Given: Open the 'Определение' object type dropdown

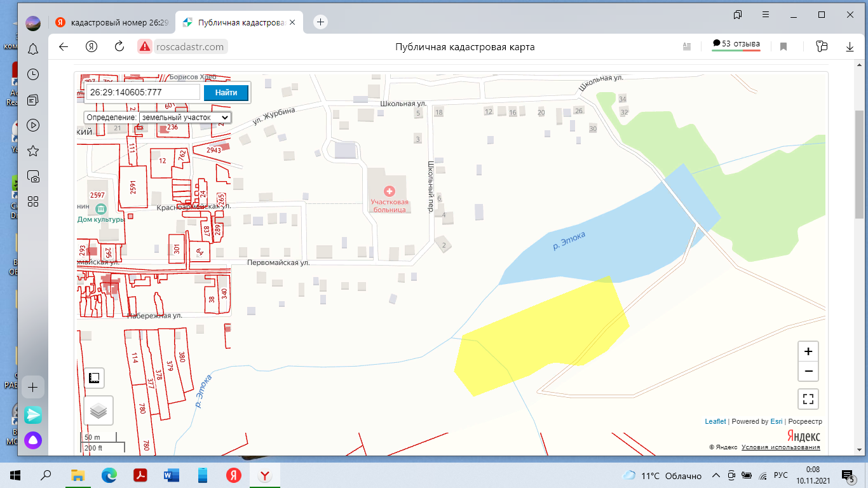Looking at the screenshot, I should pos(186,118).
